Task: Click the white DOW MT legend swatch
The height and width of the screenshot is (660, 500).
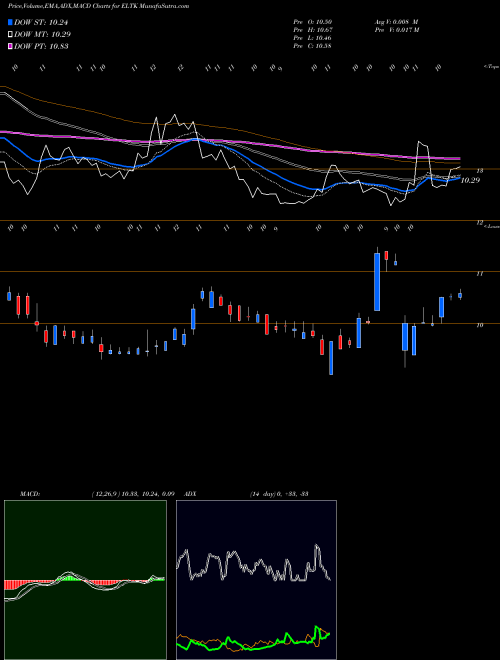Action: click(x=10, y=35)
